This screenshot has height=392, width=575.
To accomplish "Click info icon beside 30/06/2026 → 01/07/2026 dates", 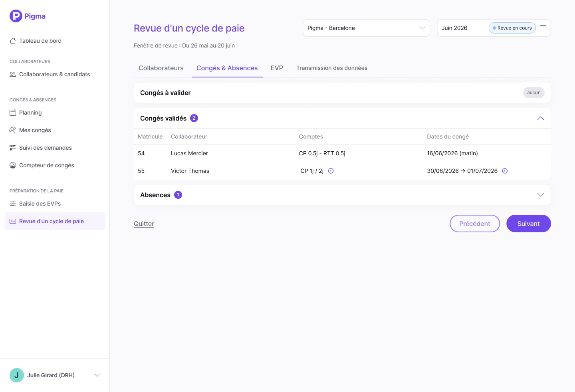I will click(x=505, y=171).
